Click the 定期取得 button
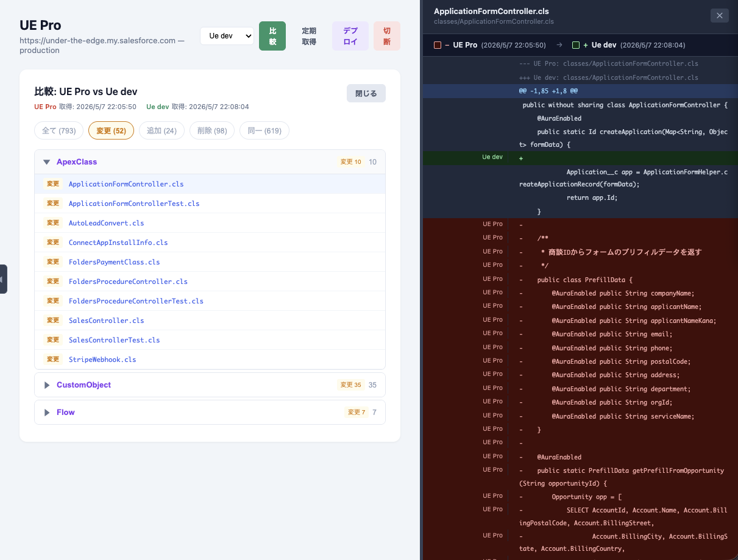The image size is (738, 560). coord(309,36)
